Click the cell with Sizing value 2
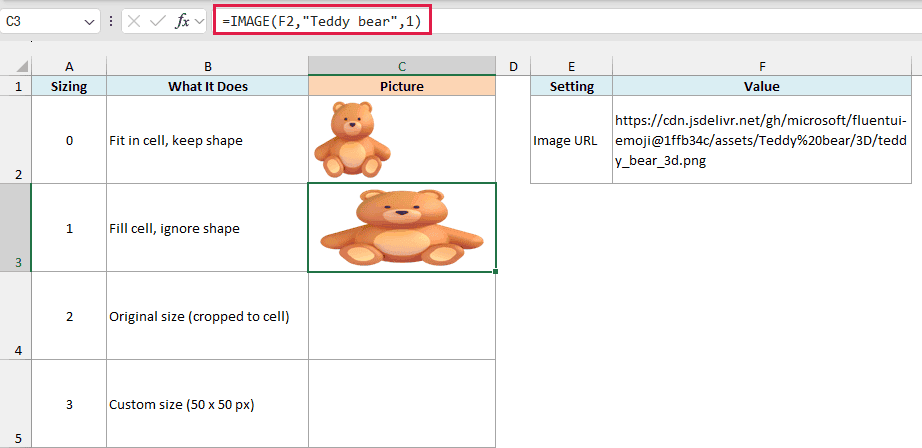 (69, 316)
